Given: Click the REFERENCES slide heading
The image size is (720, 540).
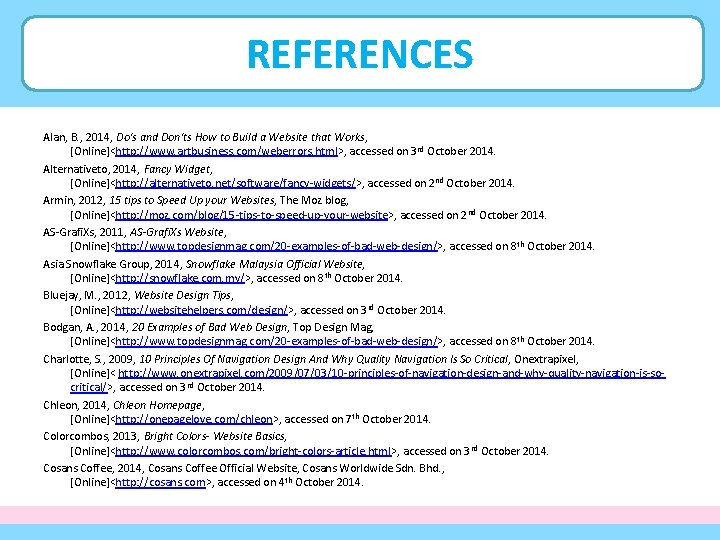Looking at the screenshot, I should (360, 54).
